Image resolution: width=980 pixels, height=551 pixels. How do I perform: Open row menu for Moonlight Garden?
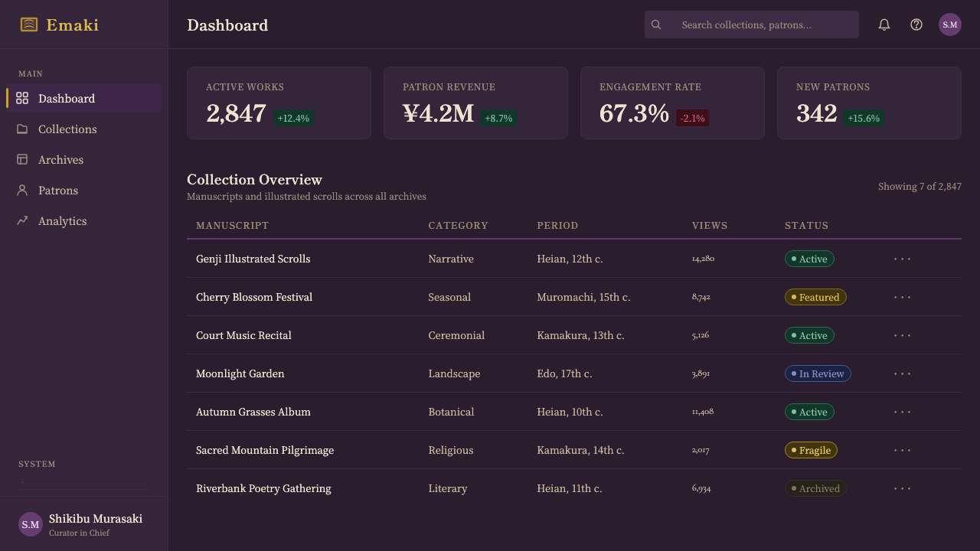coord(903,373)
